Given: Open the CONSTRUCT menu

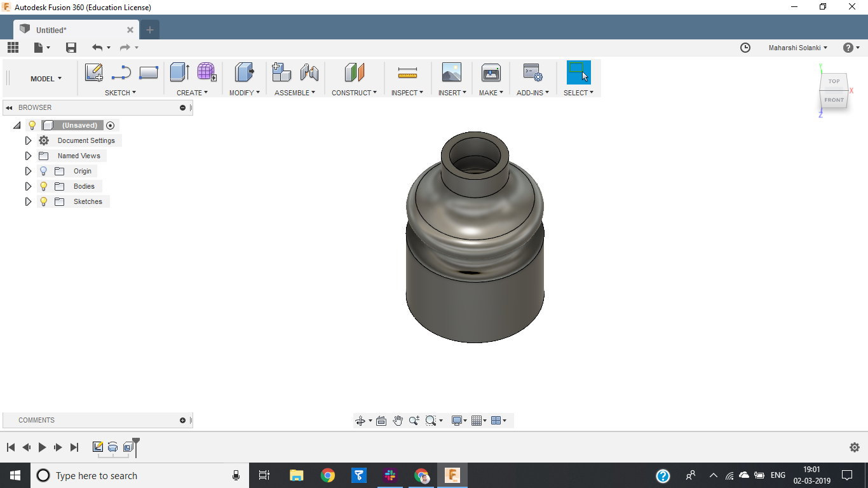Looking at the screenshot, I should (354, 93).
